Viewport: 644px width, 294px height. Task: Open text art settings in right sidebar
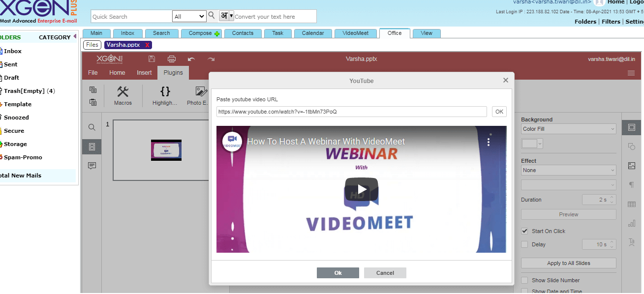(632, 242)
